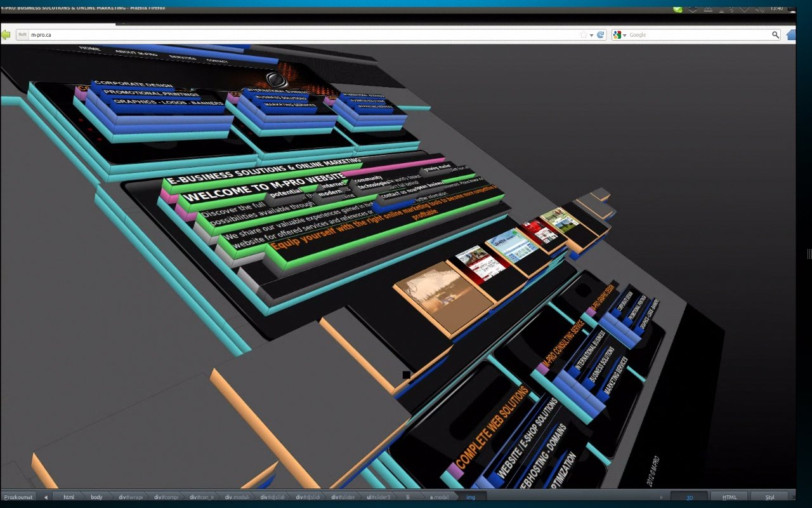
Task: Select the div#con_n breadcrumb
Action: tap(202, 497)
